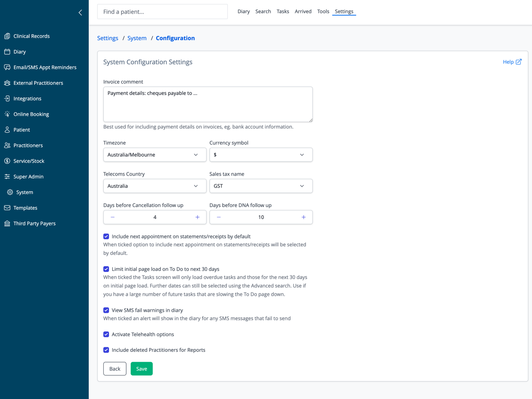Open Email/SMS Appt Reminders icon
Viewport: 532px width, 399px height.
coord(7,67)
